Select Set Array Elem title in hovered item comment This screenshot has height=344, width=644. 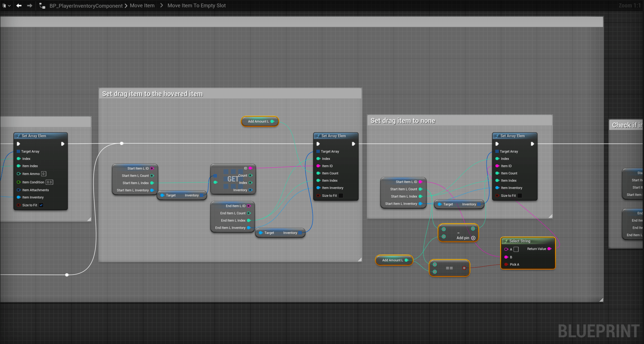point(333,136)
